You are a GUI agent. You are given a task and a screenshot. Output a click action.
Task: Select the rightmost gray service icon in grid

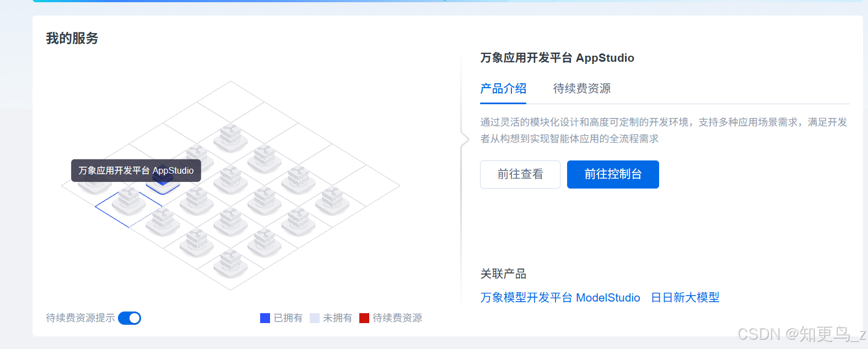point(332,201)
